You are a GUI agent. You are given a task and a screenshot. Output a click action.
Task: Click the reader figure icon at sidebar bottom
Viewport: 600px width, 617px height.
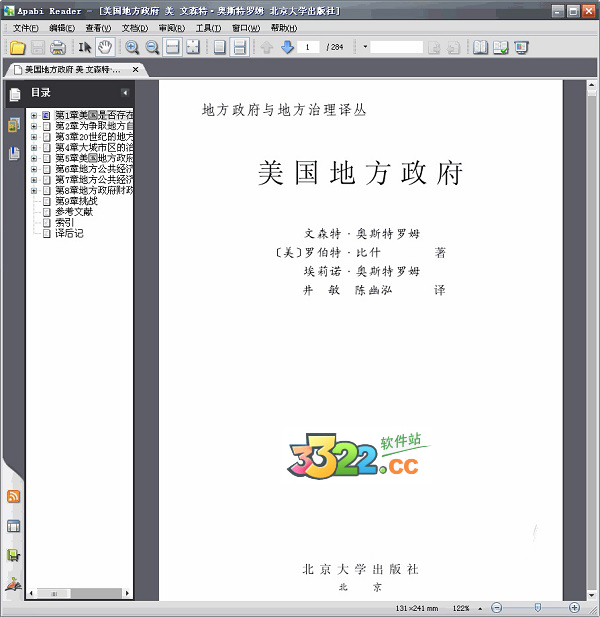pyautogui.click(x=13, y=584)
